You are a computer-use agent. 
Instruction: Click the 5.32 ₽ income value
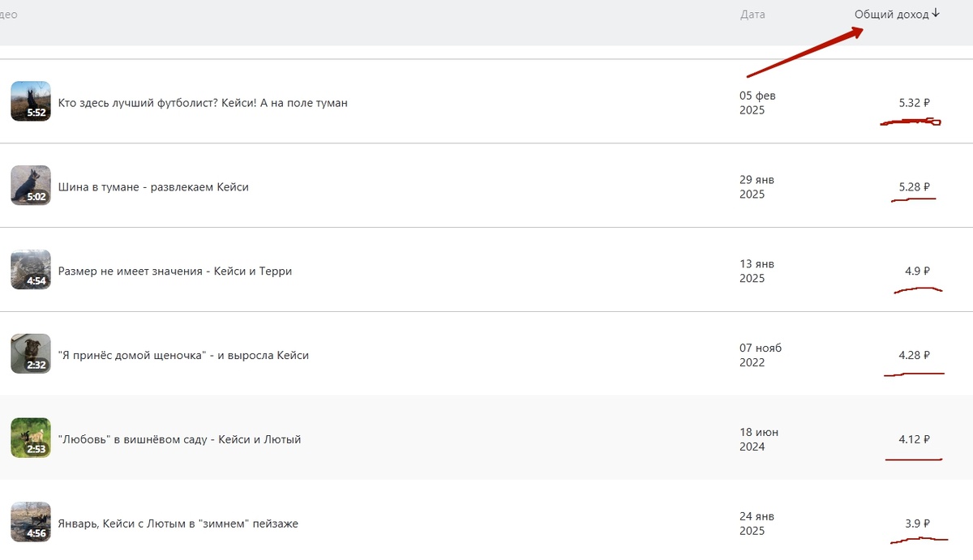914,103
